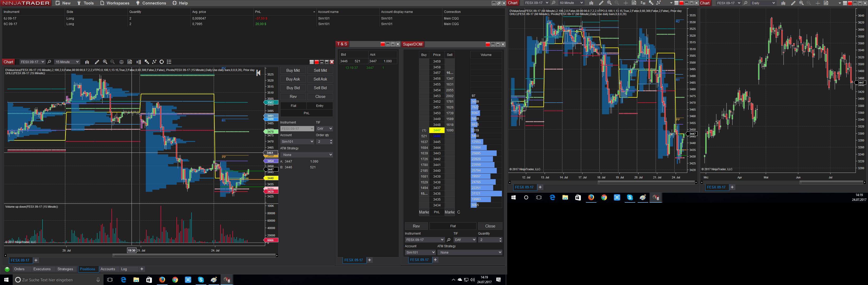Click Buy Mkt button in Chart Trader

[x=293, y=70]
